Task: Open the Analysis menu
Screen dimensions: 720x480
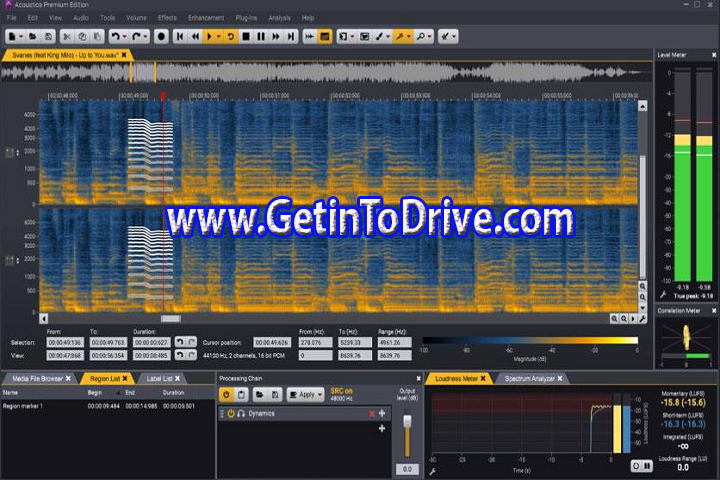Action: [279, 18]
